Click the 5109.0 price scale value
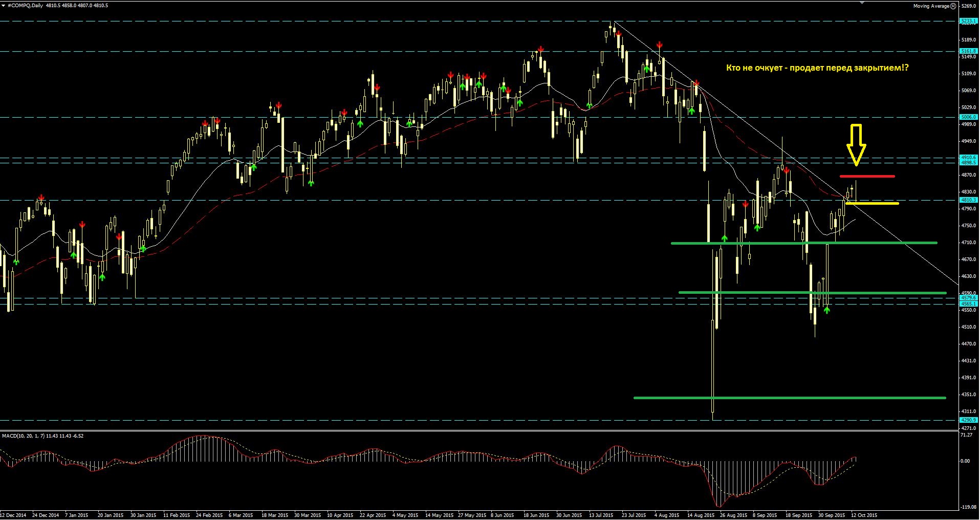 point(969,73)
